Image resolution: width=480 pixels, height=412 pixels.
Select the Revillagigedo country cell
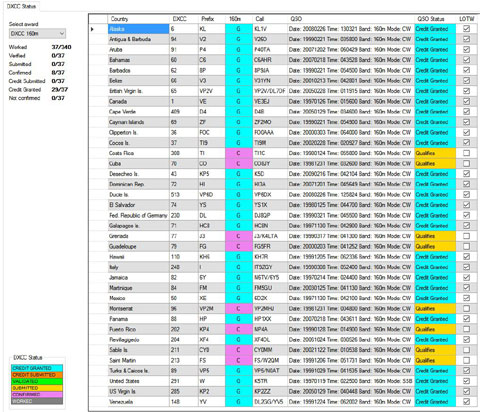[139, 340]
